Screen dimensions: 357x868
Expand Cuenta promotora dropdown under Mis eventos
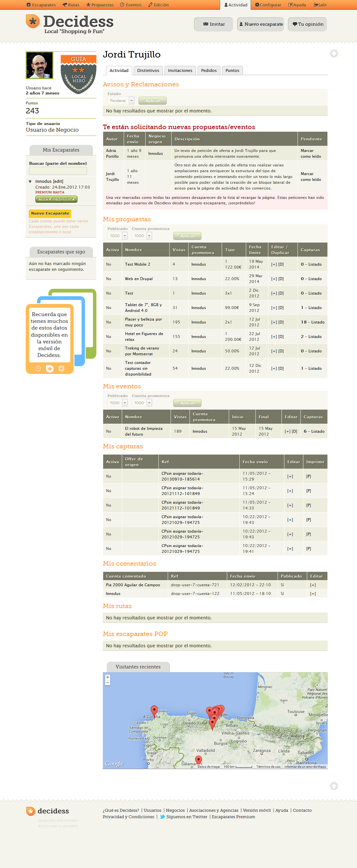click(x=142, y=403)
